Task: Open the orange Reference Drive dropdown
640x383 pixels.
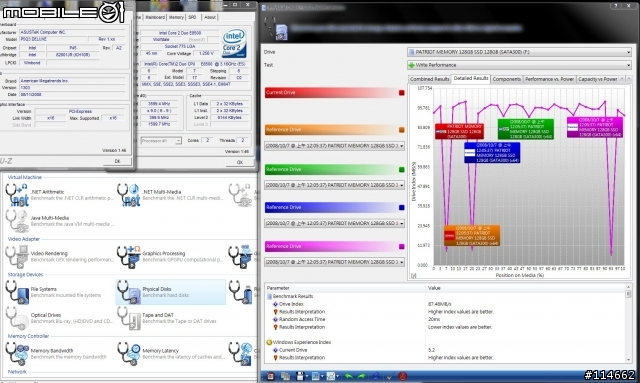Action: point(334,146)
